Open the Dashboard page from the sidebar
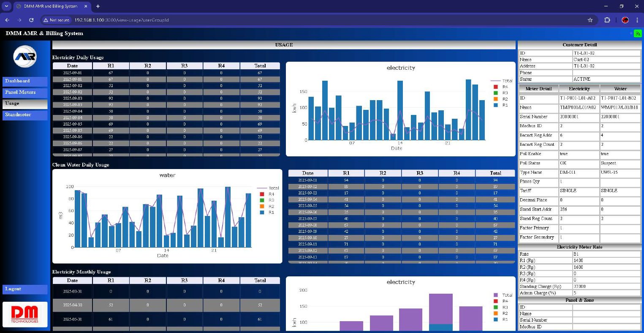644x333 pixels. [x=25, y=81]
